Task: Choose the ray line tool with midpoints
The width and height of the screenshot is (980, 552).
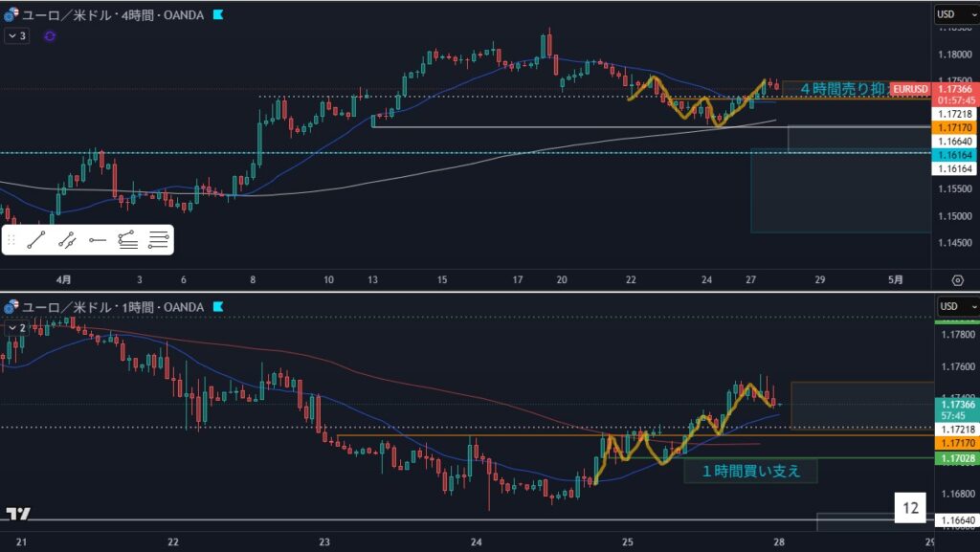Action: 66,241
